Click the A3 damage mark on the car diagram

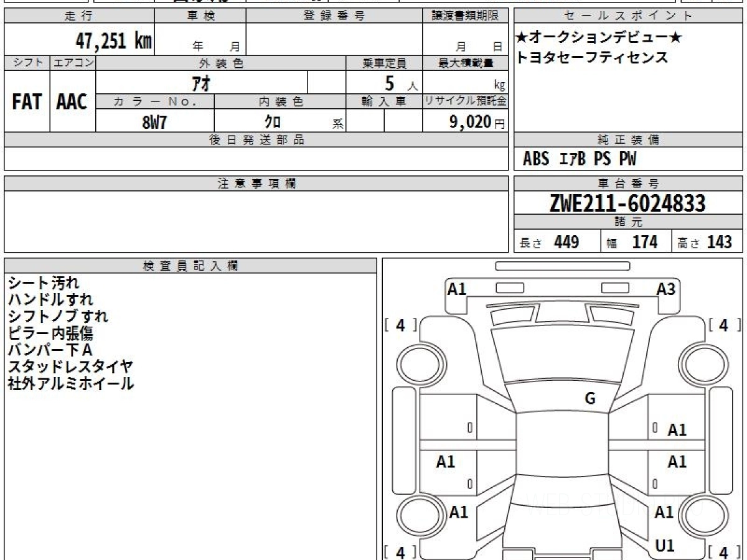click(666, 289)
